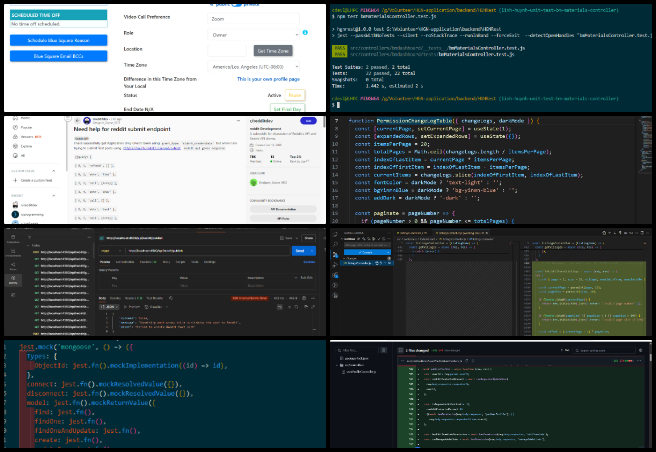
Task: Open the Role dropdown showing Owner
Action: point(254,35)
